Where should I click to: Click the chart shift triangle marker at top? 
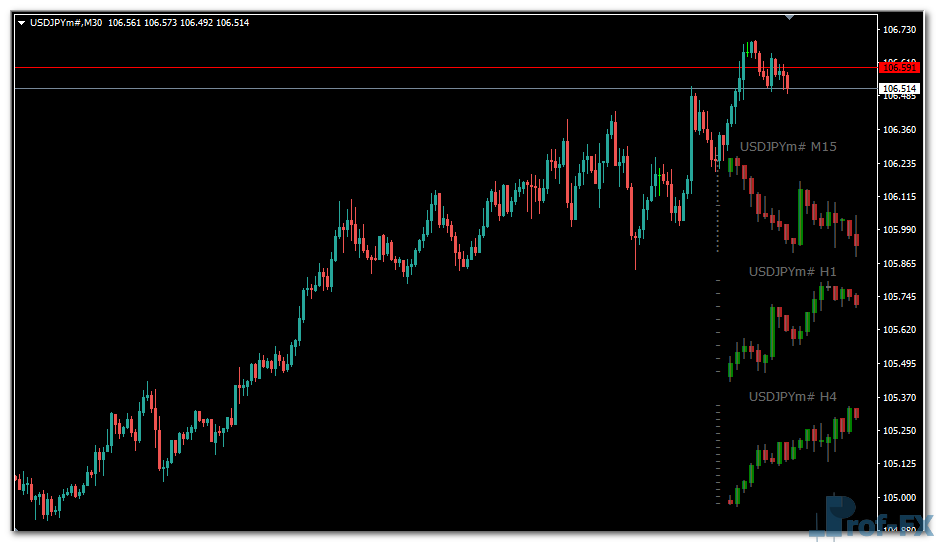(x=790, y=16)
